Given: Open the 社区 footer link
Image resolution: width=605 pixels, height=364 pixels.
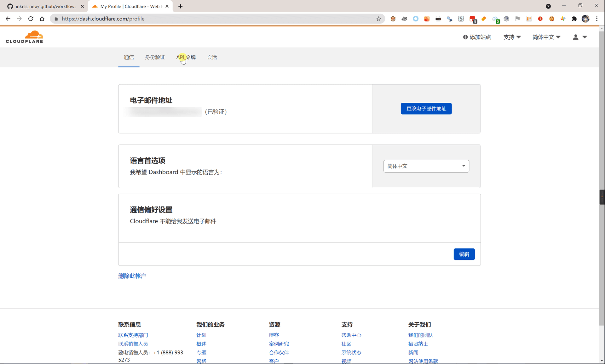Looking at the screenshot, I should click(346, 344).
